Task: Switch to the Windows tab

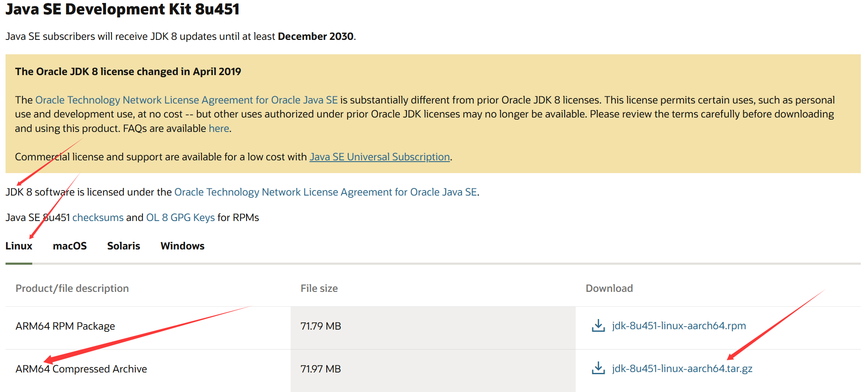Action: tap(182, 246)
